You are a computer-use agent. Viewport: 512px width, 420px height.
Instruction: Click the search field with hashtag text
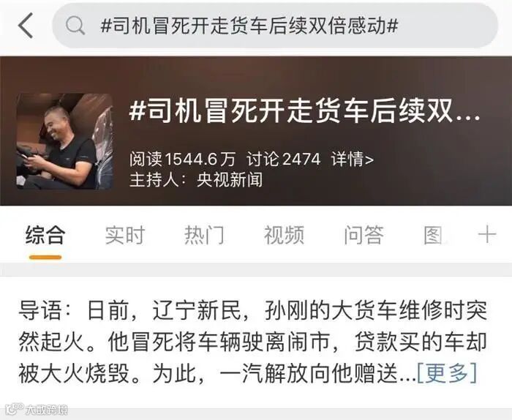pos(275,26)
